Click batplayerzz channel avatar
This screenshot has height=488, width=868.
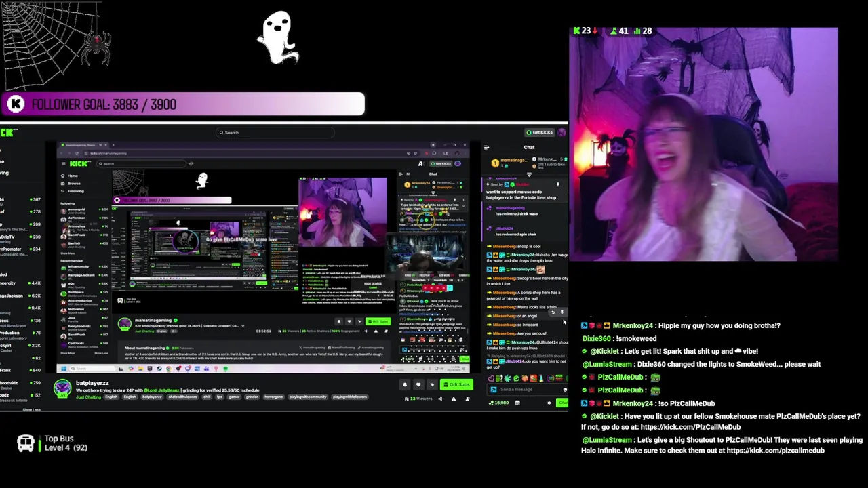62,388
